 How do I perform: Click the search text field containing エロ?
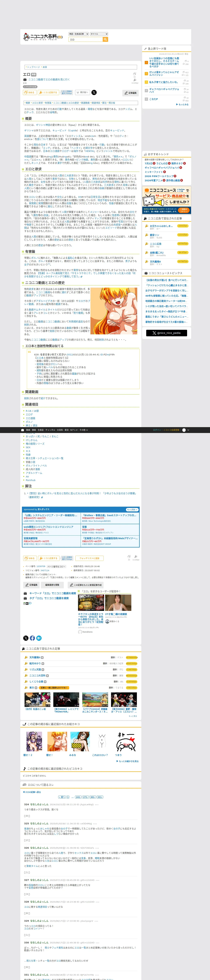[x=85, y=40]
